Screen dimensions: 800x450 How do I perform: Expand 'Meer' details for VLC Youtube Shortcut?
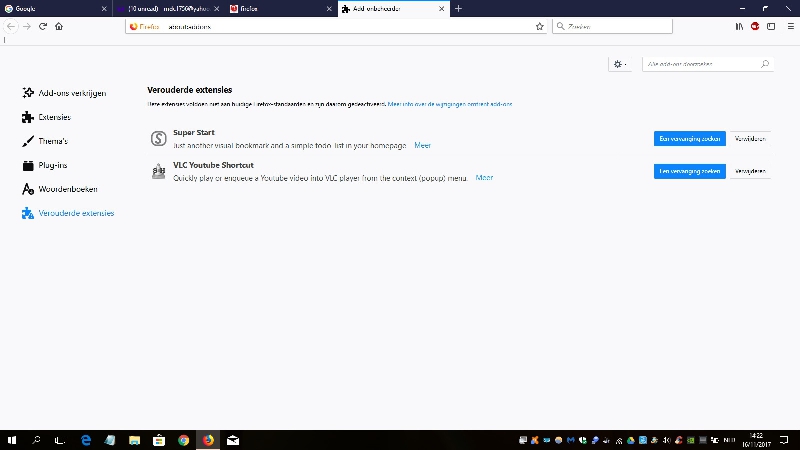[x=484, y=177]
